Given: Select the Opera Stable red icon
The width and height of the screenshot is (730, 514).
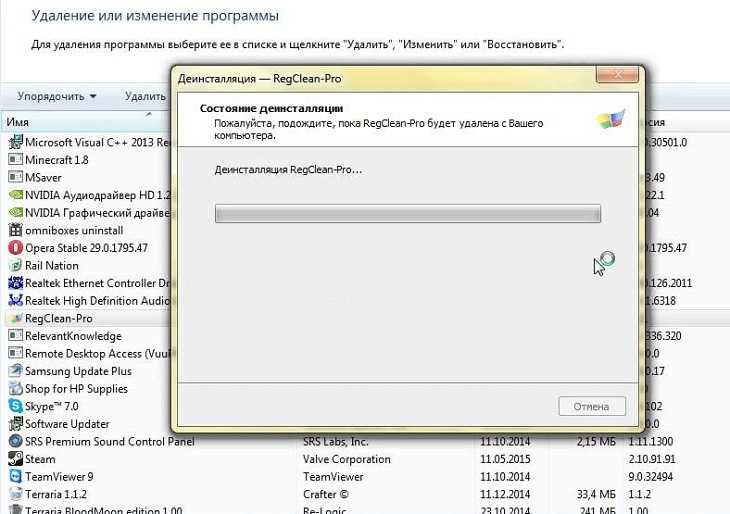Looking at the screenshot, I should point(15,248).
